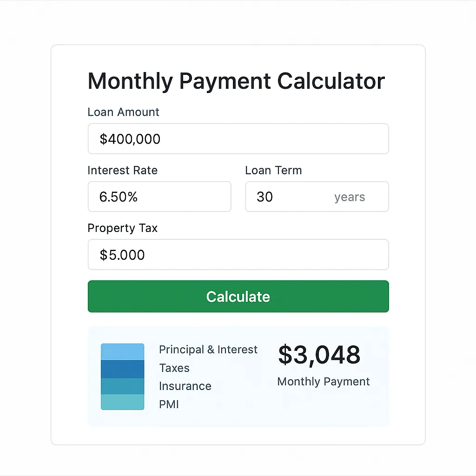Click the green Calculate button
Image resolution: width=476 pixels, height=476 pixels.
(x=238, y=296)
